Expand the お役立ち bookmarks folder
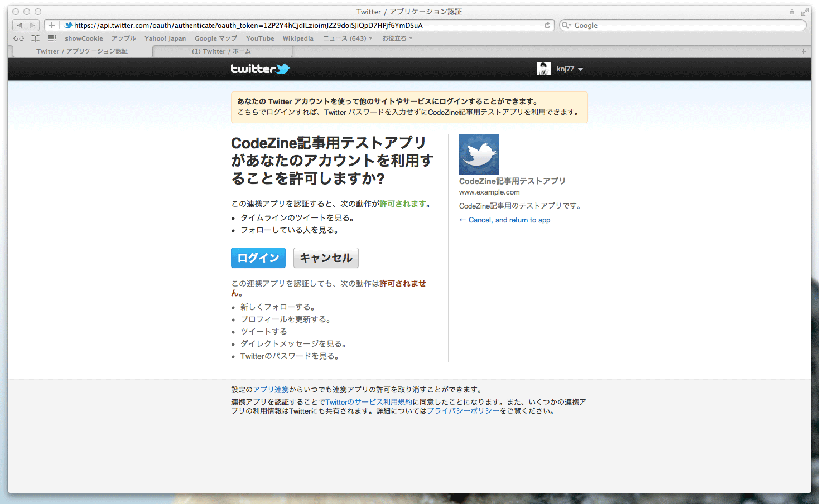819x504 pixels. pyautogui.click(x=397, y=38)
